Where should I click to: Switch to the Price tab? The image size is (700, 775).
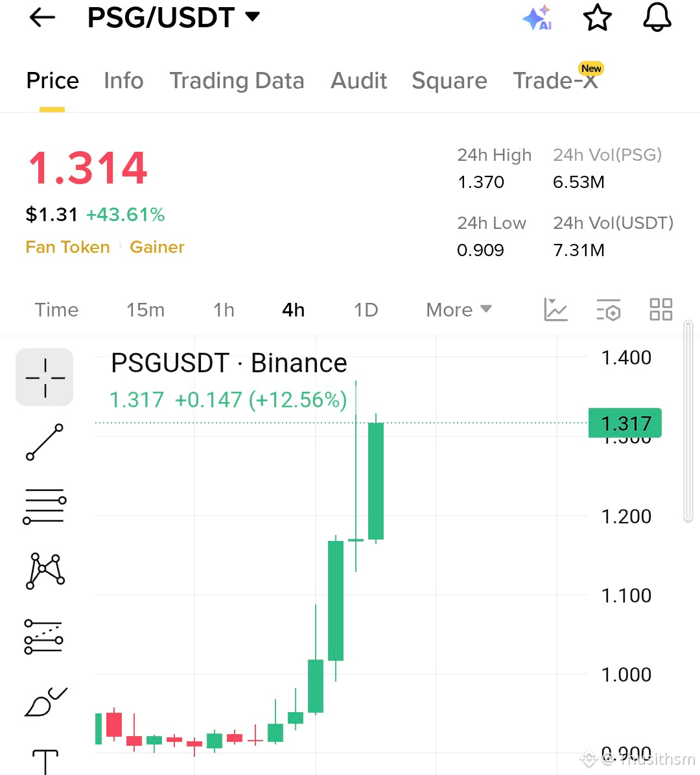[52, 80]
